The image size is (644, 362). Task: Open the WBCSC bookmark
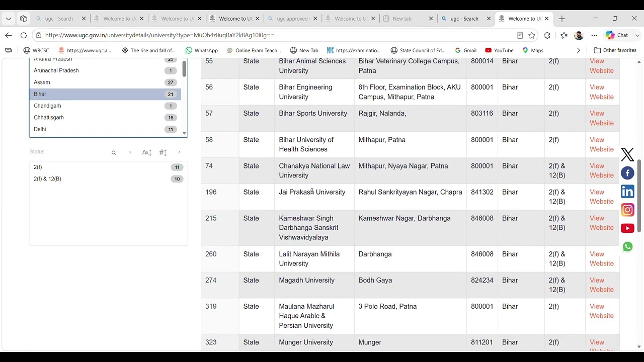coord(37,50)
